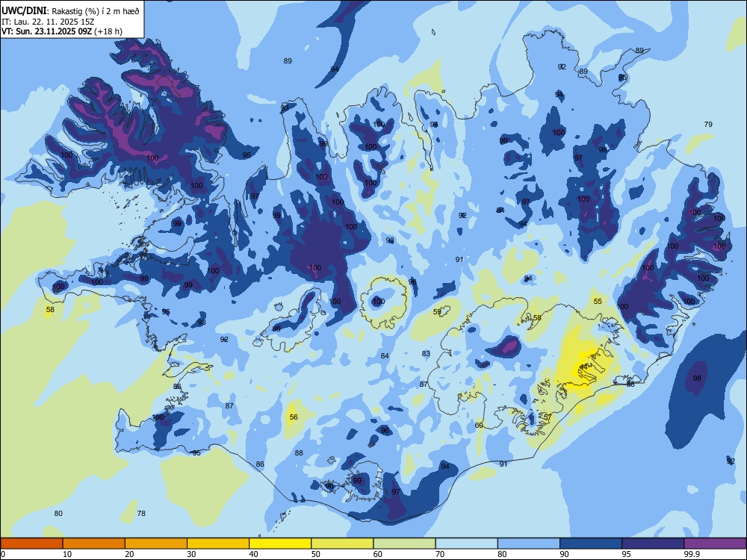Click the 0–10% dark orange legend swatch
The width and height of the screenshot is (747, 560).
pos(31,544)
